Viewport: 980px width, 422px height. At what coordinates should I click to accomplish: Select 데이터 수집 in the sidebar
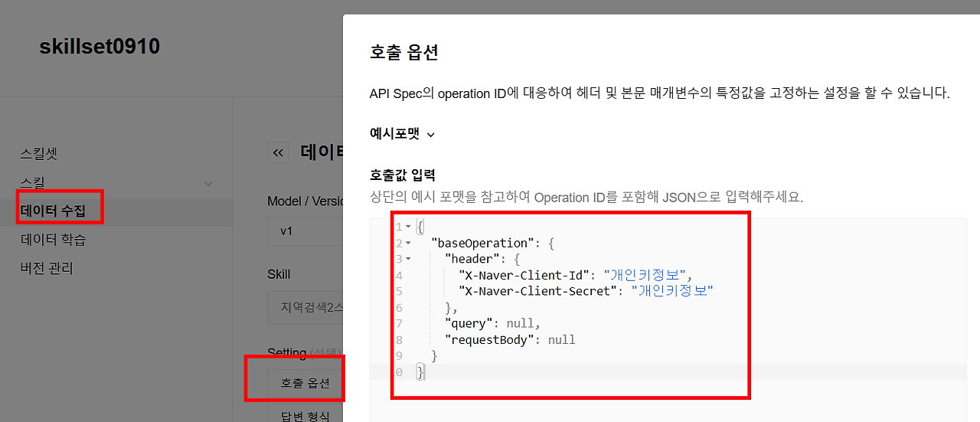pyautogui.click(x=53, y=211)
